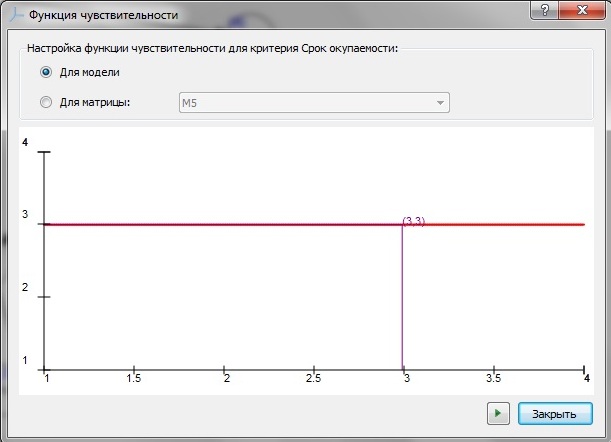Click the "Функция чувствительности" title text

click(x=104, y=15)
